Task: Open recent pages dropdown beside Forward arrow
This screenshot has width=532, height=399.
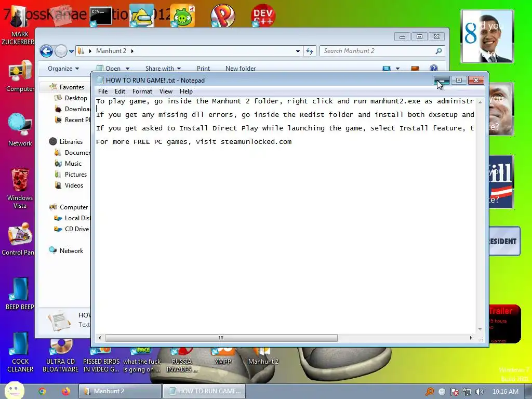Action: [71, 51]
